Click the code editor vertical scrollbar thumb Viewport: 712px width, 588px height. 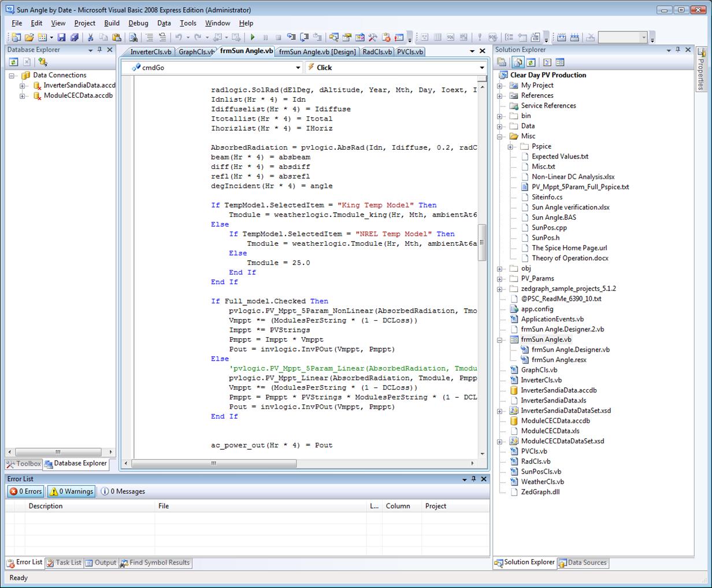click(x=482, y=242)
